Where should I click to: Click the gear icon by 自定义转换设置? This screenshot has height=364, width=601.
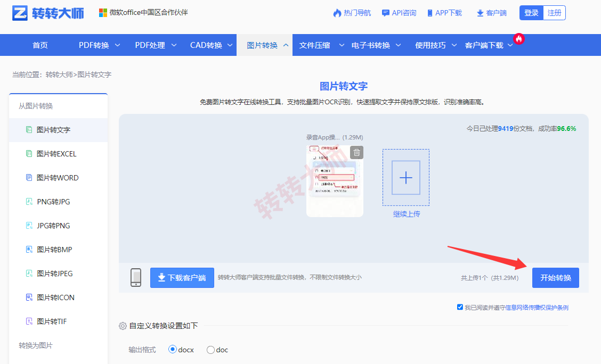(x=123, y=326)
